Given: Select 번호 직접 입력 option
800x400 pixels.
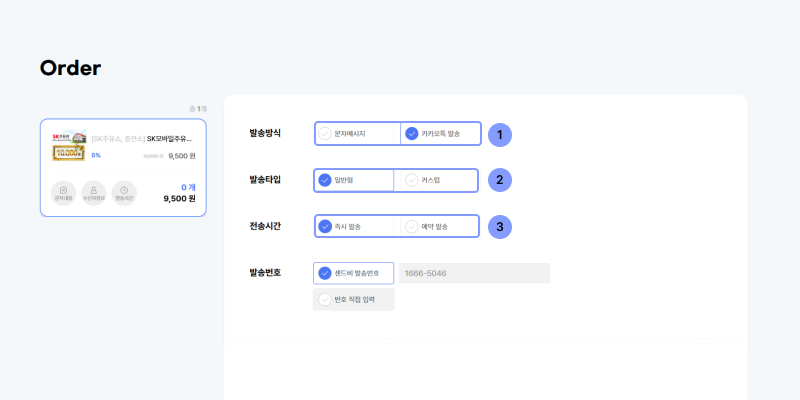Looking at the screenshot, I should [354, 299].
